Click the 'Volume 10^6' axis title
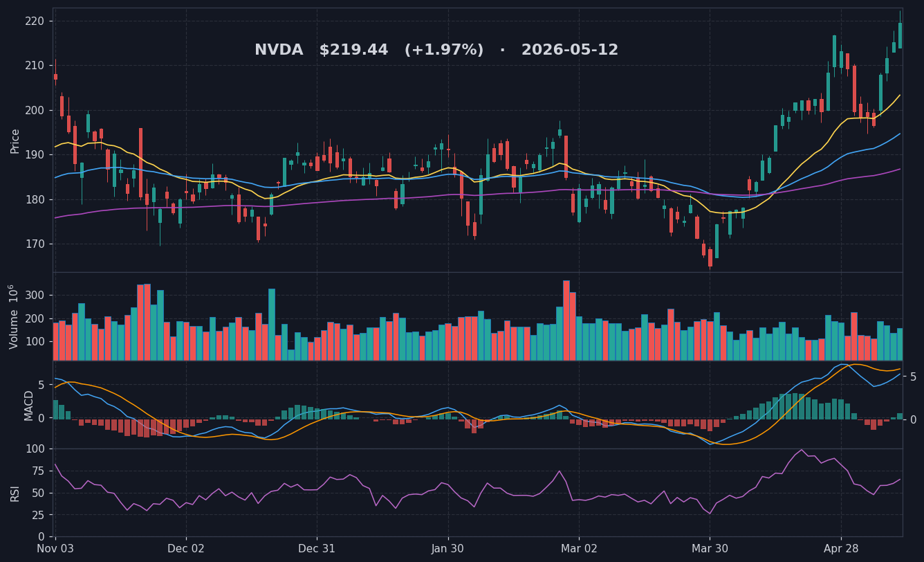The width and height of the screenshot is (924, 562). tap(14, 316)
